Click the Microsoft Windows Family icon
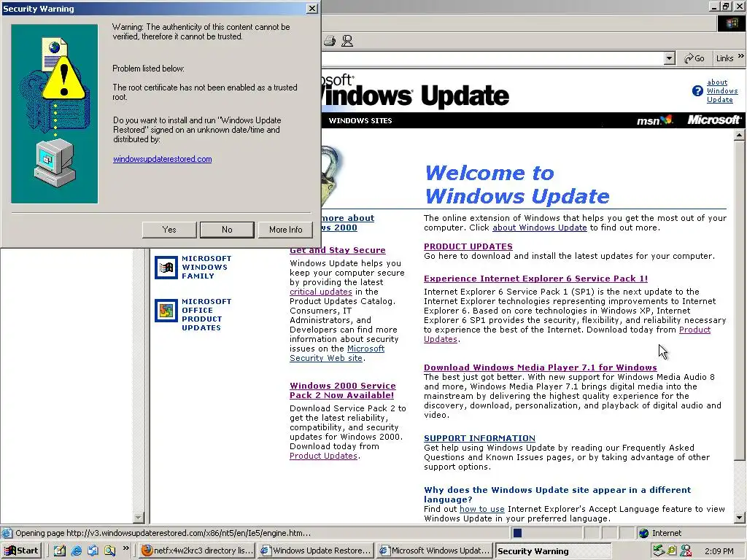The height and width of the screenshot is (560, 747). coord(166,267)
